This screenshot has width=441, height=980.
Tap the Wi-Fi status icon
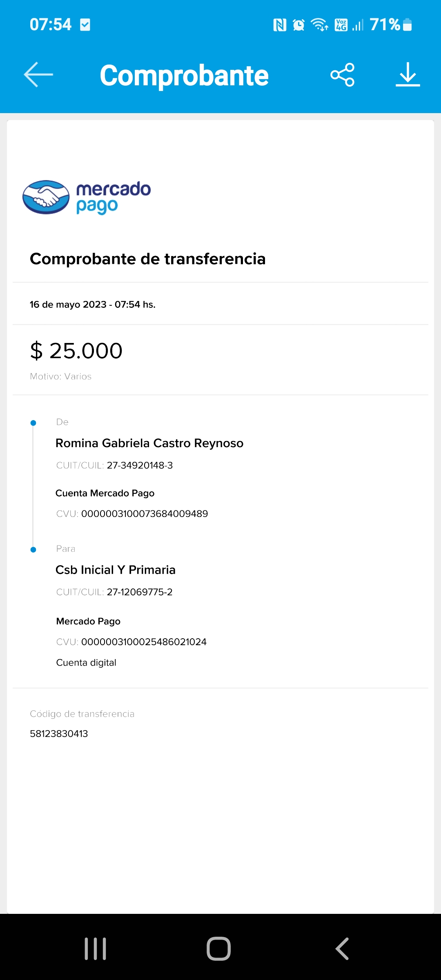click(319, 25)
